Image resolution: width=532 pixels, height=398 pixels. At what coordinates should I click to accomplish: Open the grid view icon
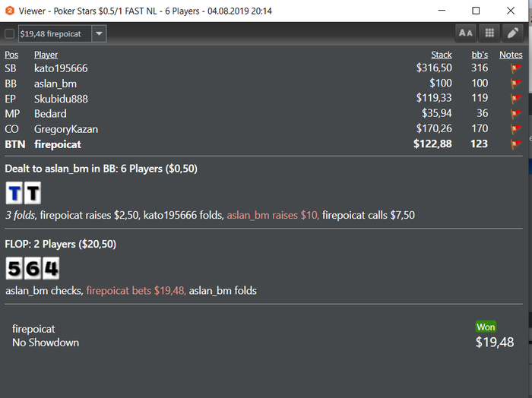pyautogui.click(x=489, y=33)
